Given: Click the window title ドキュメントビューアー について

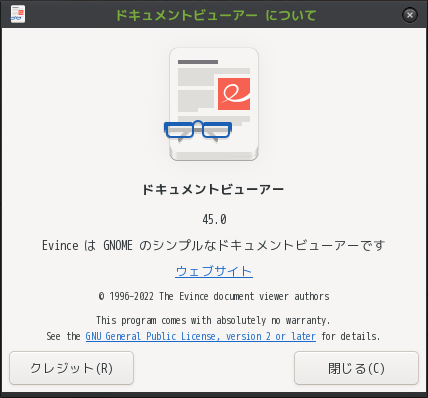Looking at the screenshot, I should point(216,15).
